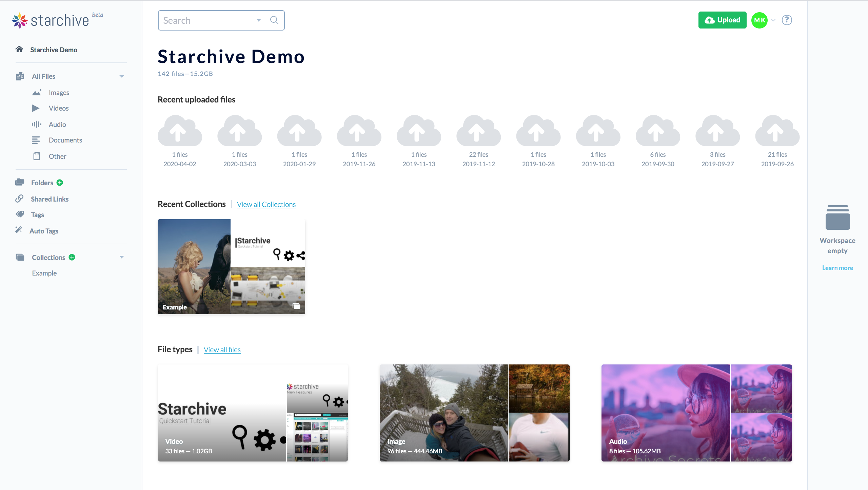Image resolution: width=868 pixels, height=490 pixels.
Task: Create a folder via the green plus icon
Action: click(60, 183)
